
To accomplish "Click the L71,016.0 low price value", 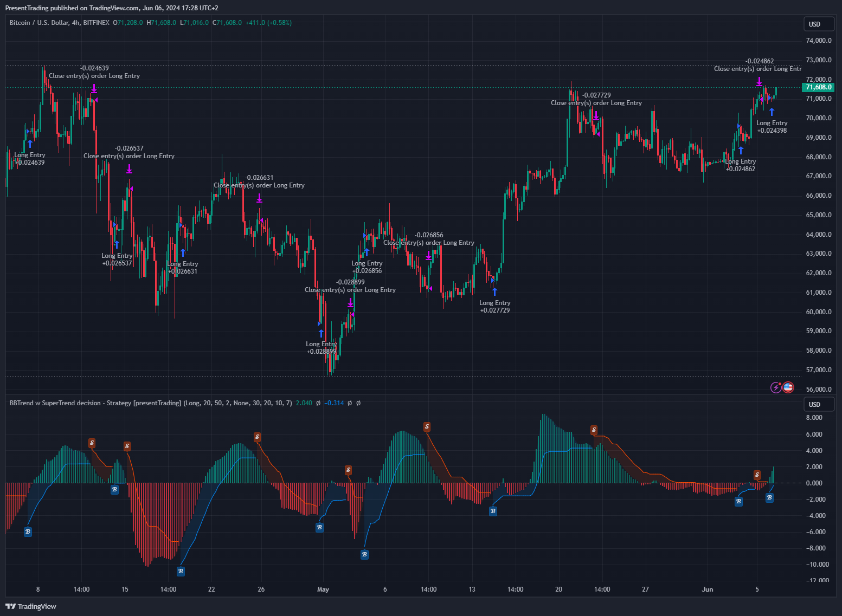I will point(194,23).
